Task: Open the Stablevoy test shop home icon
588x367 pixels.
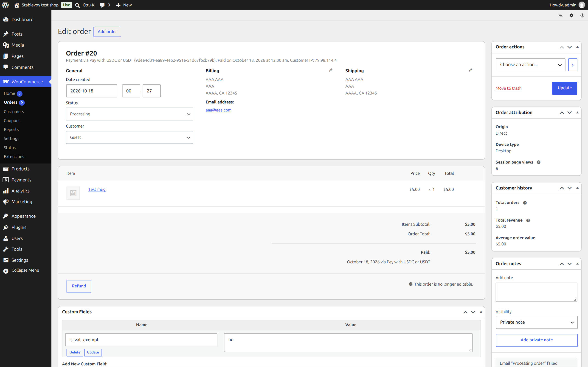Action: point(17,5)
